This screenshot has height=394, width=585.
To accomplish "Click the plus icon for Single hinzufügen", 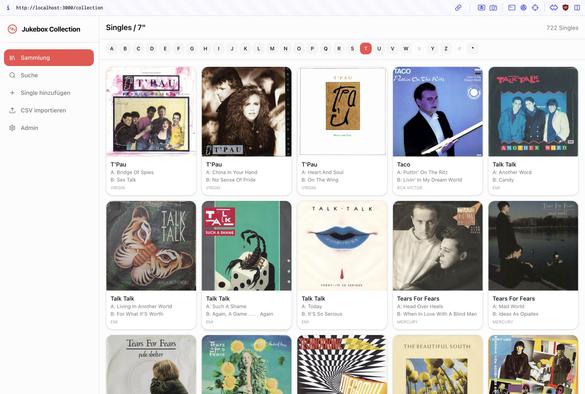I will [x=12, y=93].
